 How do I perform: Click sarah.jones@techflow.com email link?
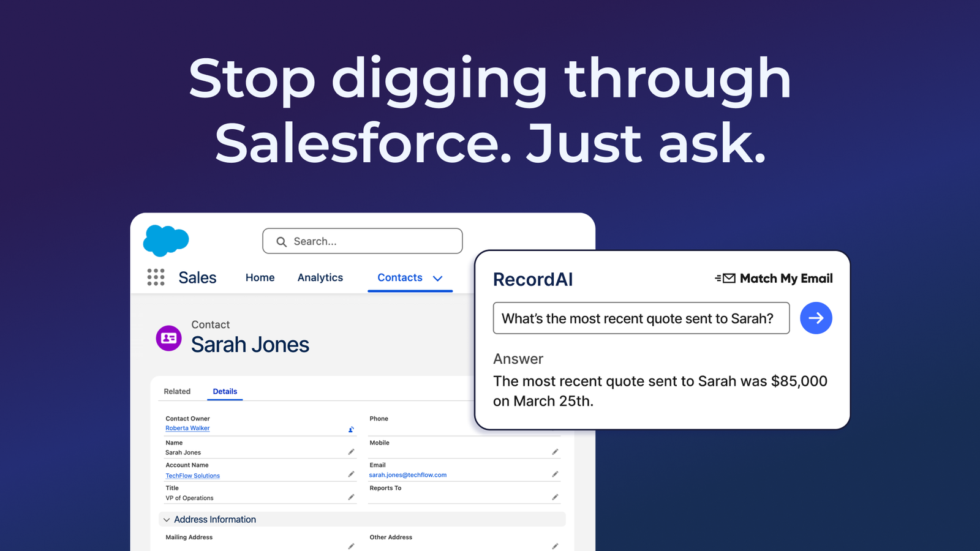(408, 475)
